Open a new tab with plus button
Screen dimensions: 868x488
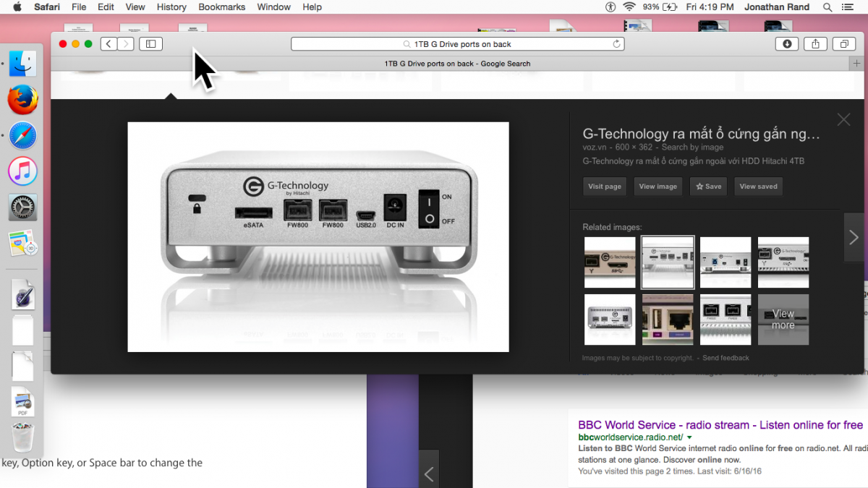tap(857, 64)
